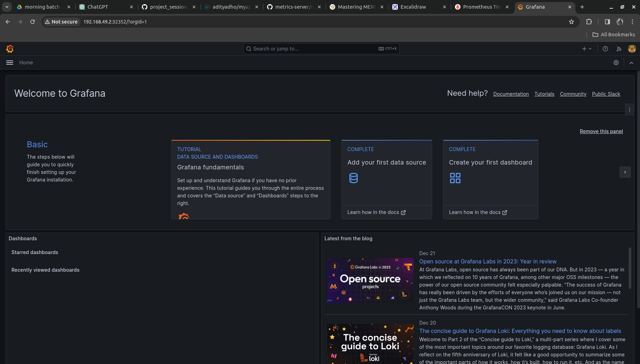Open the user profile avatar
This screenshot has height=364, width=640.
632,49
